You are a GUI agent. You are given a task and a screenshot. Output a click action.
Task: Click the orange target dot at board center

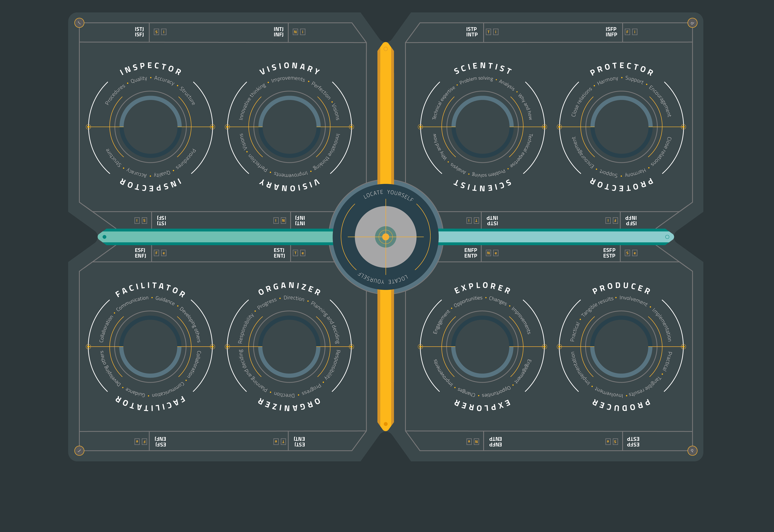(386, 237)
